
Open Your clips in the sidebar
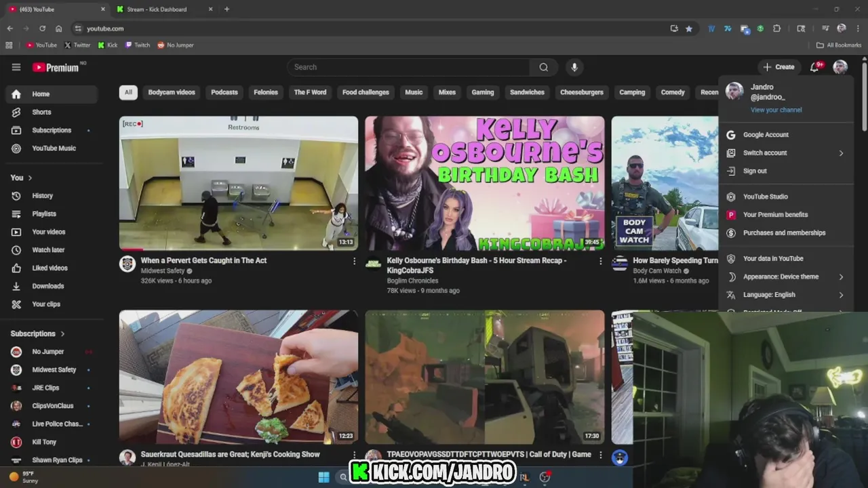point(52,304)
